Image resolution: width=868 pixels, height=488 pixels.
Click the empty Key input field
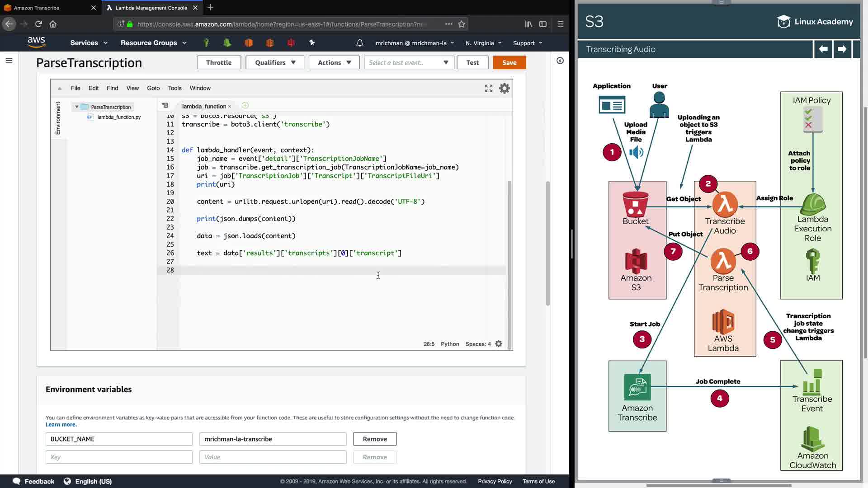(x=119, y=457)
